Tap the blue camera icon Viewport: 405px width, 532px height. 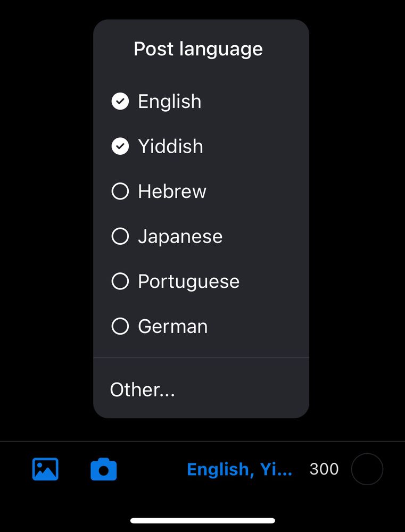pyautogui.click(x=104, y=469)
